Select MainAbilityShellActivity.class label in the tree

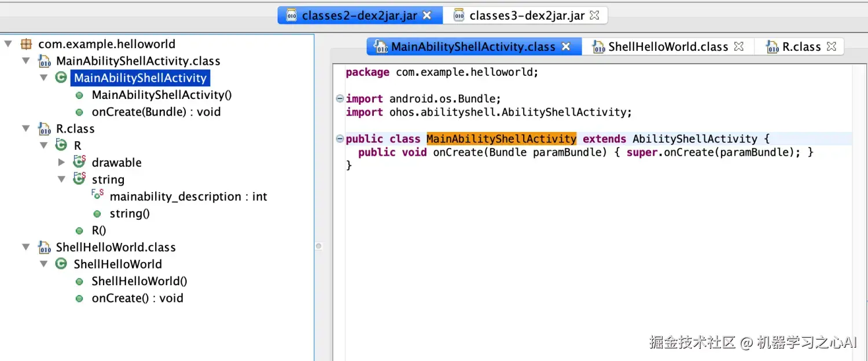click(138, 61)
